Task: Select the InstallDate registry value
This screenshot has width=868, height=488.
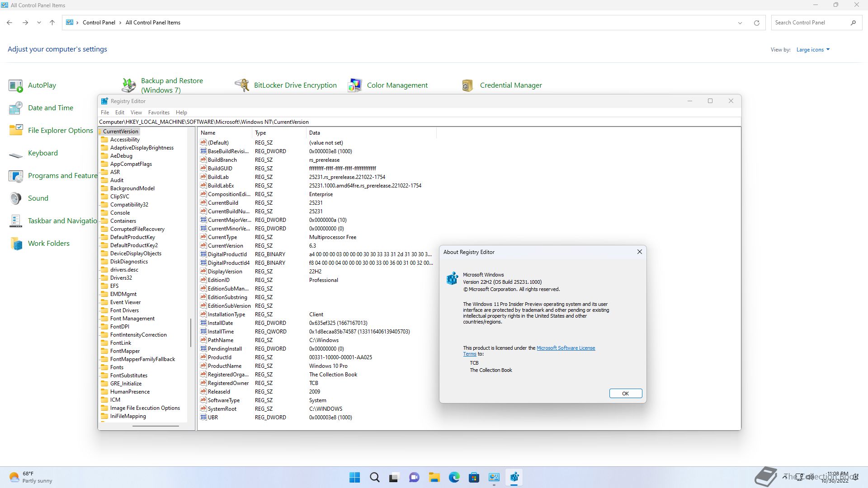Action: pos(220,323)
